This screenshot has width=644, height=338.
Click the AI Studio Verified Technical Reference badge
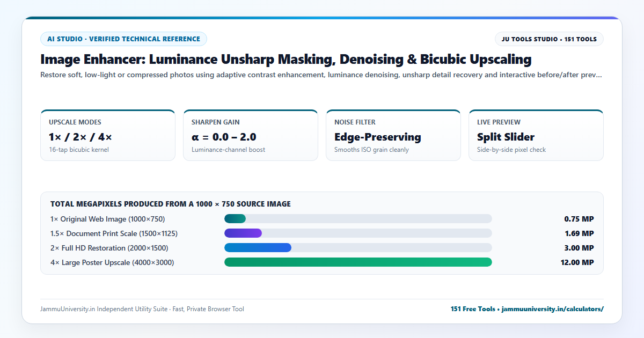123,39
